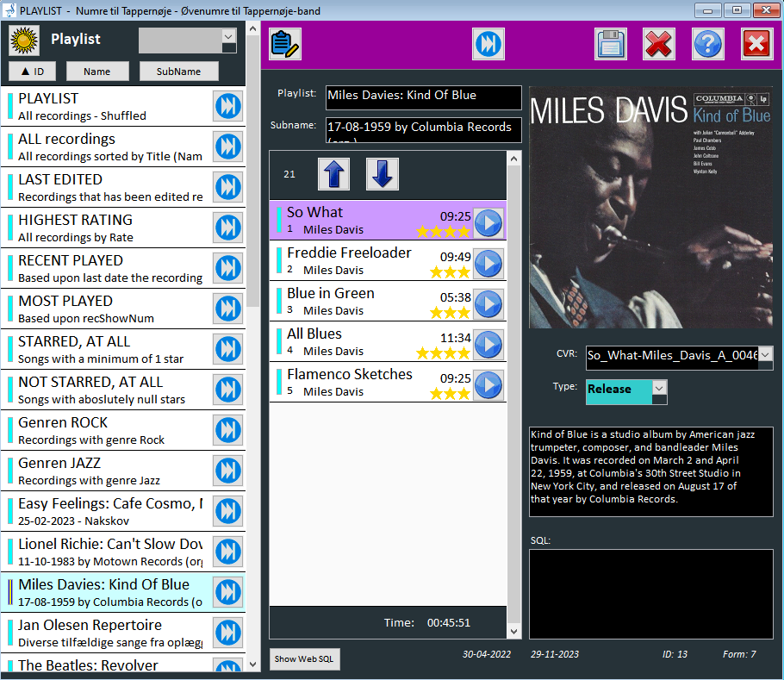The height and width of the screenshot is (680, 784).
Task: Open help with the question mark icon
Action: click(x=708, y=44)
